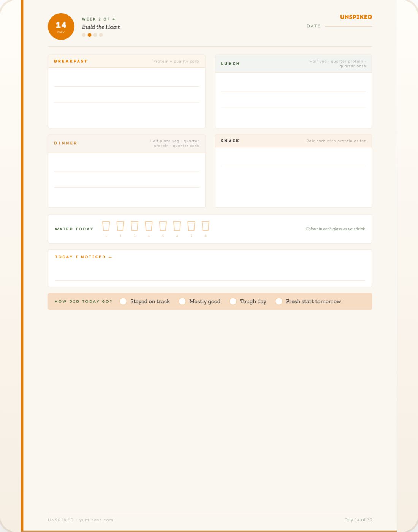The width and height of the screenshot is (418, 532).
Task: Click the 'Day 14 of 30' footer text
Action: [x=358, y=520]
